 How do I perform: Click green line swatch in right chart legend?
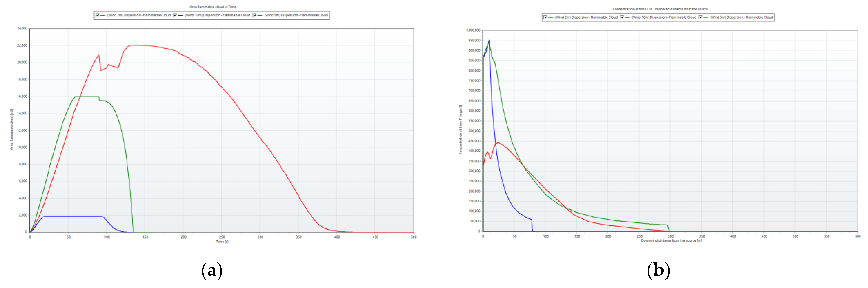[706, 17]
